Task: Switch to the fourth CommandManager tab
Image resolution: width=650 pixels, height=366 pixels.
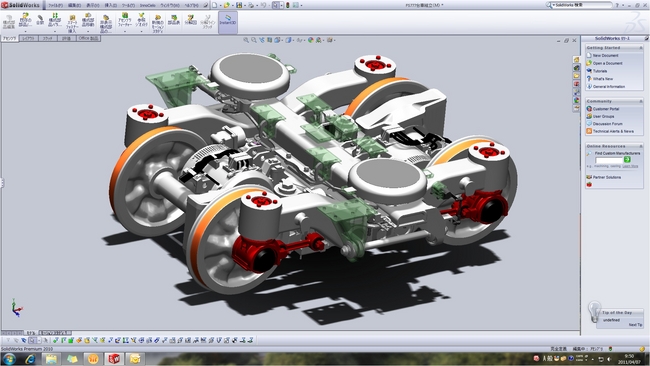Action: 66,38
